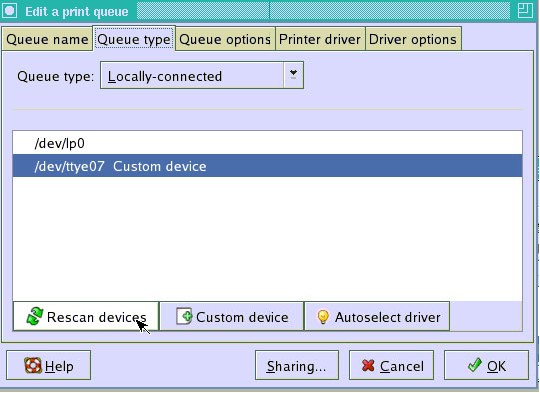Screen dimensions: 540x393
Task: Click the Autoselect driver lightbulb icon
Action: 323,317
